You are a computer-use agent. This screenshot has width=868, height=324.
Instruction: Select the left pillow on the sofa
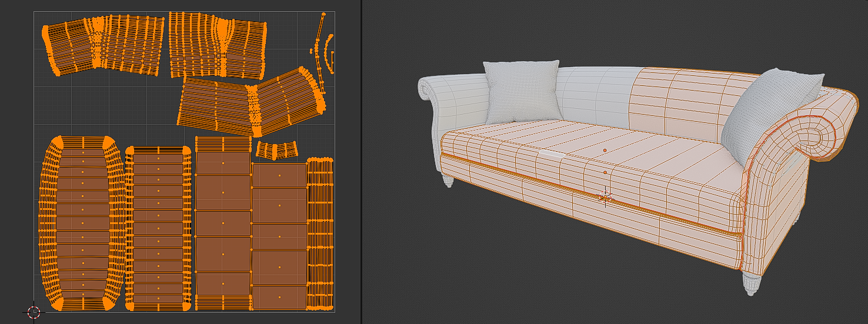(522, 91)
